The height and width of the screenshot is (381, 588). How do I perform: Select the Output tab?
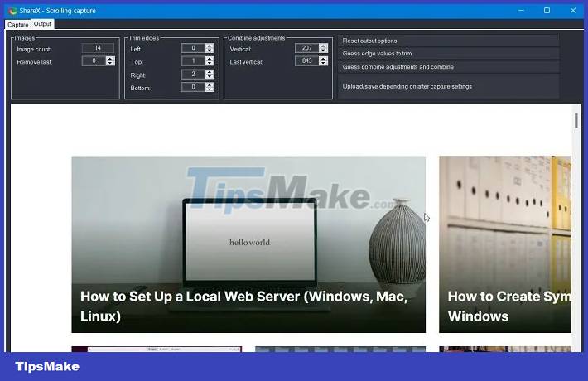pyautogui.click(x=42, y=24)
